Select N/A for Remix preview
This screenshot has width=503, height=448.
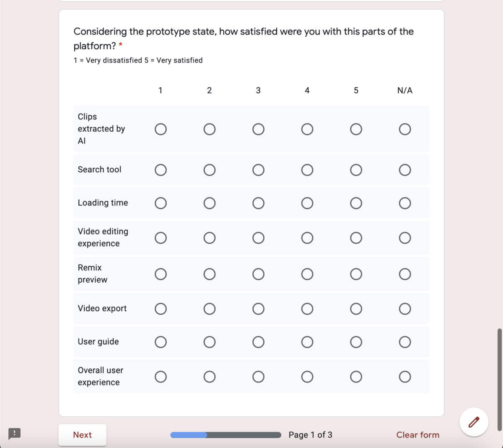405,274
